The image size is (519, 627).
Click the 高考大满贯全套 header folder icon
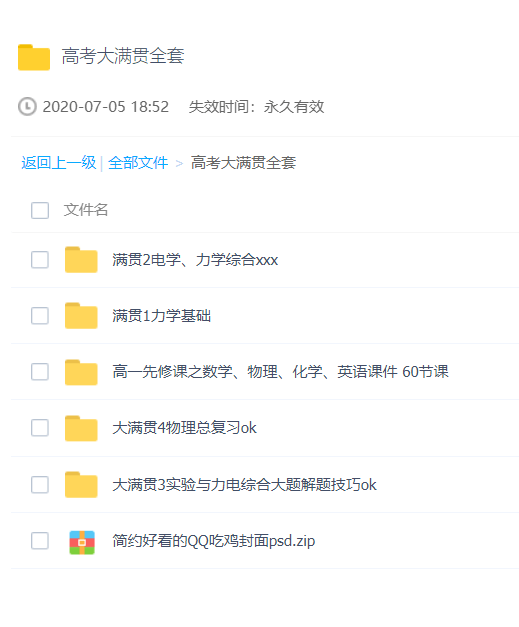click(34, 57)
